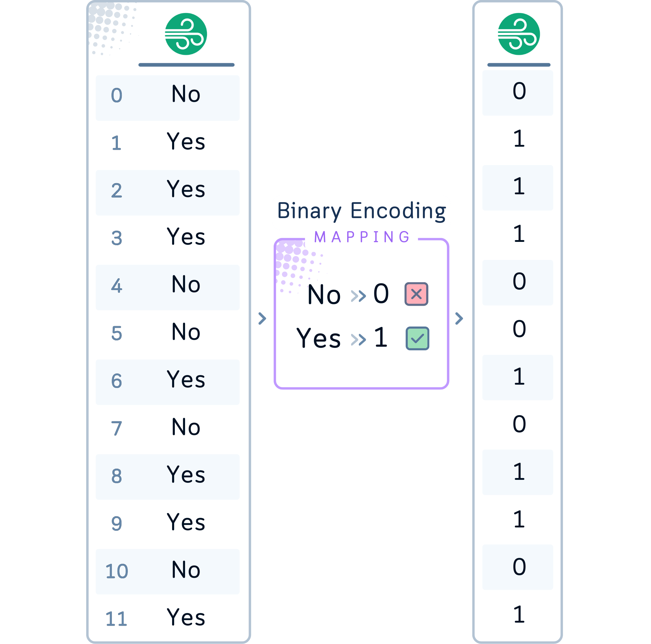This screenshot has height=644, width=651.
Task: Click the double-arrow icon beside No mapping
Action: (358, 296)
